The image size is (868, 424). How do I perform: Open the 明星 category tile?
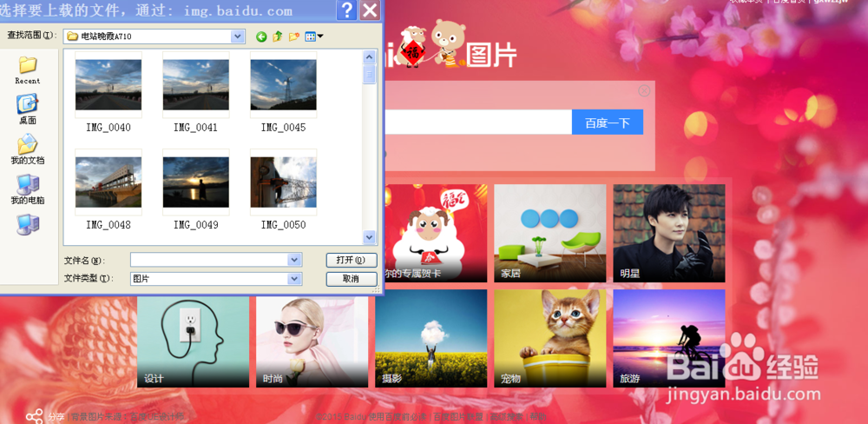pyautogui.click(x=669, y=234)
